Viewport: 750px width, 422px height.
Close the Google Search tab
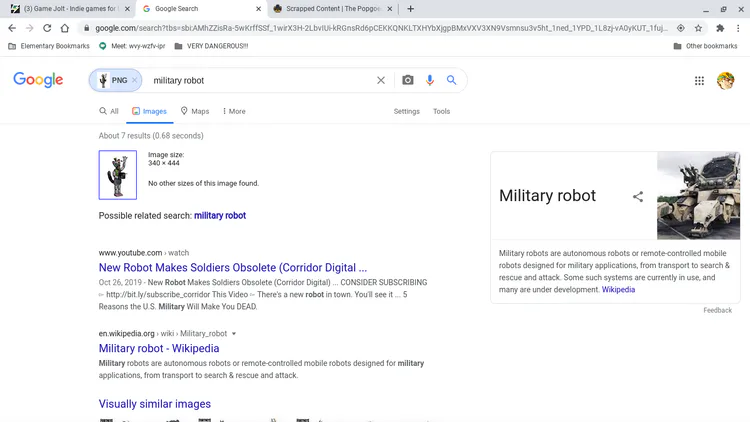(x=258, y=9)
